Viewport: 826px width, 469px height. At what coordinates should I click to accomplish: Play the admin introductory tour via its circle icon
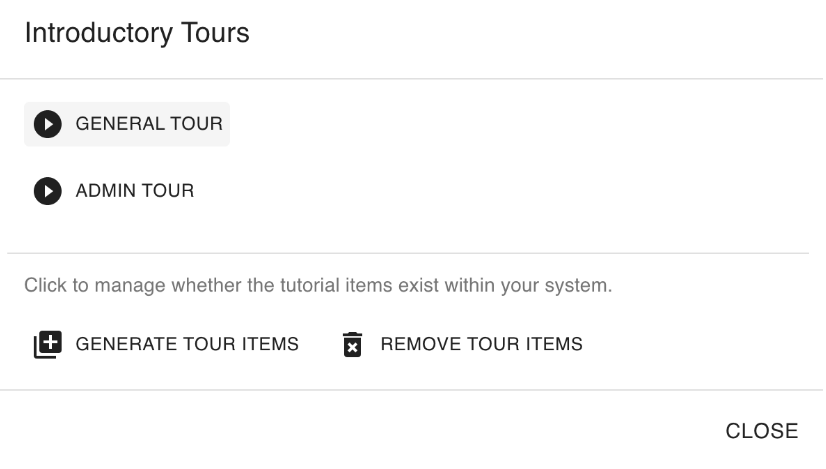(x=47, y=190)
